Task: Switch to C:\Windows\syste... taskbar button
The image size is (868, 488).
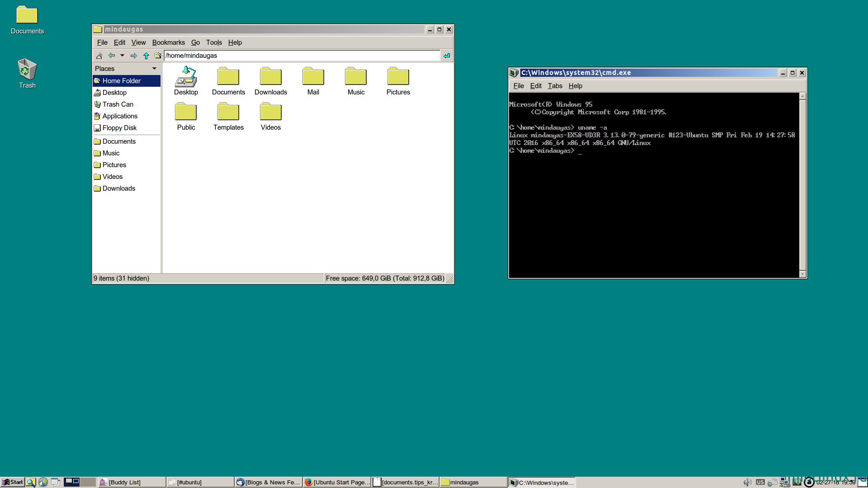Action: coord(542,482)
